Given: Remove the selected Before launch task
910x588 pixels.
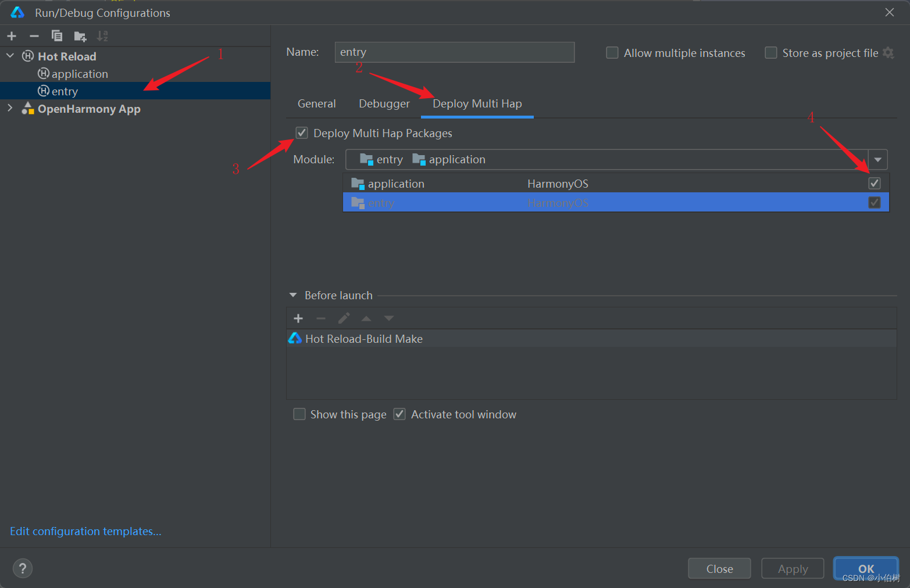Looking at the screenshot, I should click(x=321, y=318).
